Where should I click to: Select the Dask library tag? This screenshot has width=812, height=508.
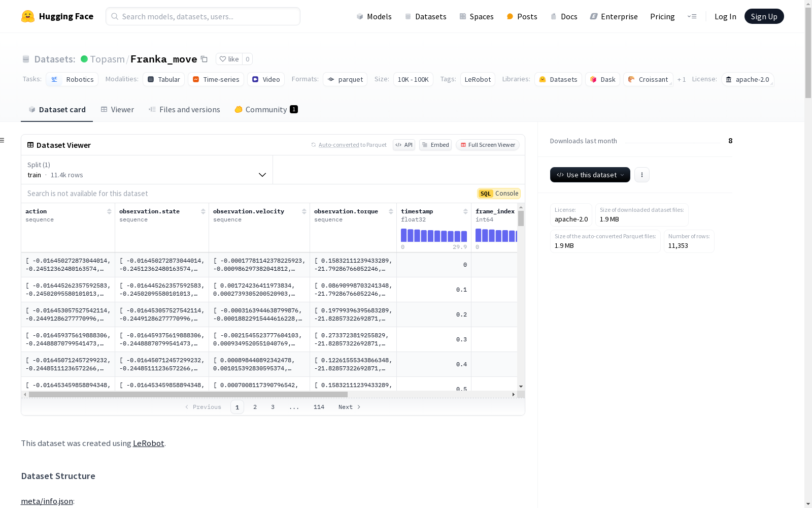602,79
